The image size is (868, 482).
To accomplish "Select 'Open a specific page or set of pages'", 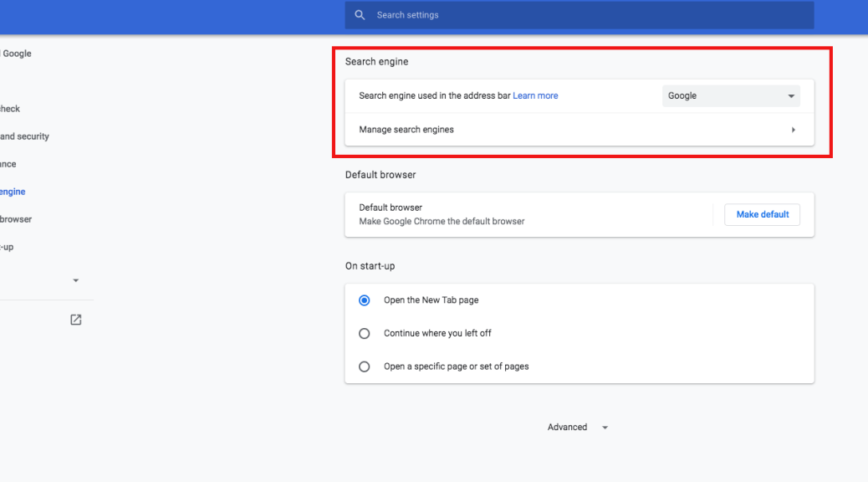I will (365, 367).
